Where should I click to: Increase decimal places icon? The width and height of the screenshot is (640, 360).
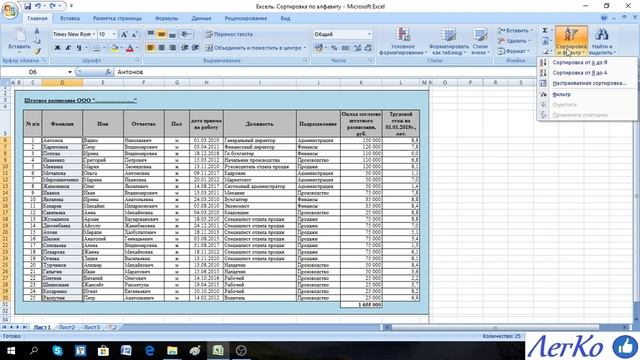[358, 48]
